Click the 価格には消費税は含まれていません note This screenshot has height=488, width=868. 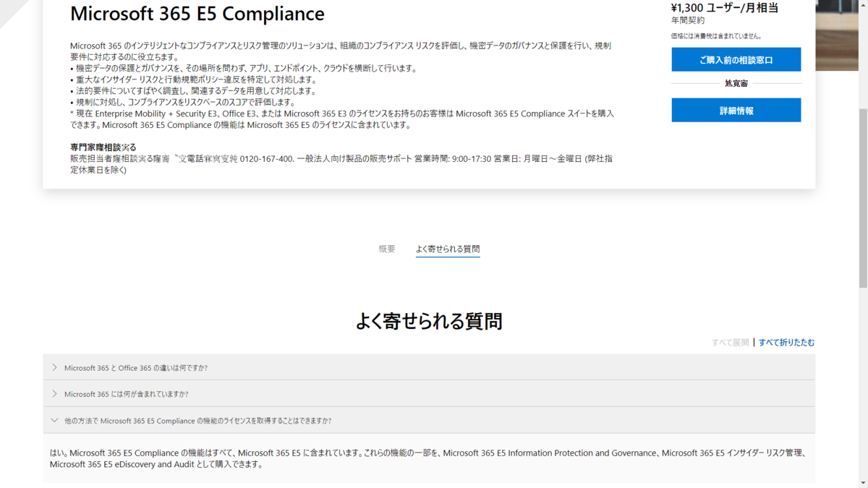(x=716, y=36)
